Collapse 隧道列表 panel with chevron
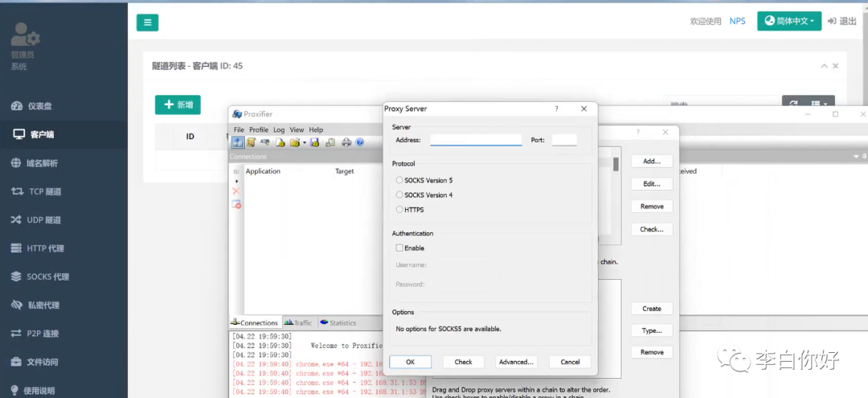 [825, 66]
